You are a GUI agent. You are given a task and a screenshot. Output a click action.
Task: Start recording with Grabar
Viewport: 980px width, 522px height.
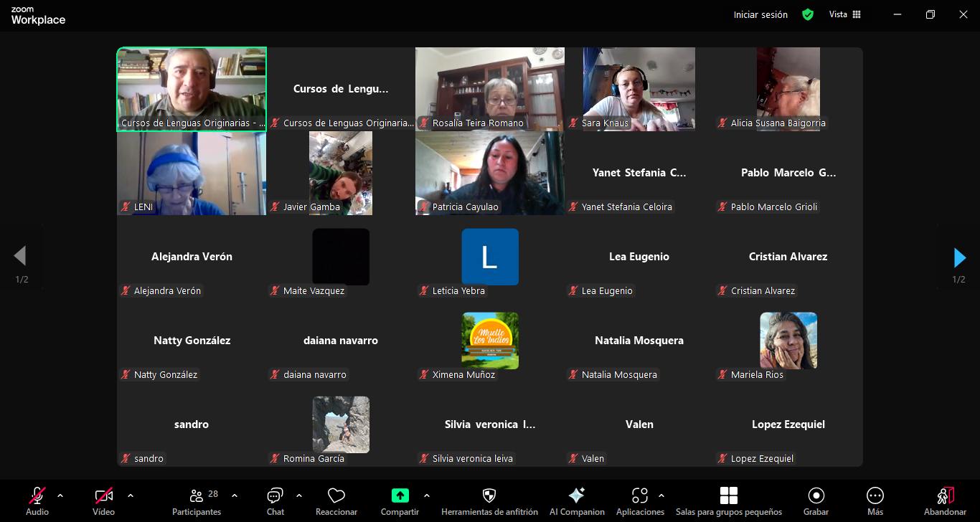tap(816, 501)
